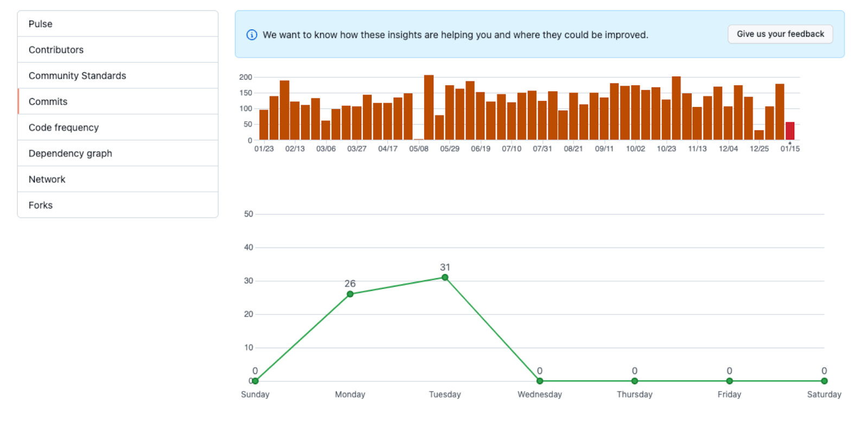
Task: Select the red bar for week 01/15
Action: 790,131
